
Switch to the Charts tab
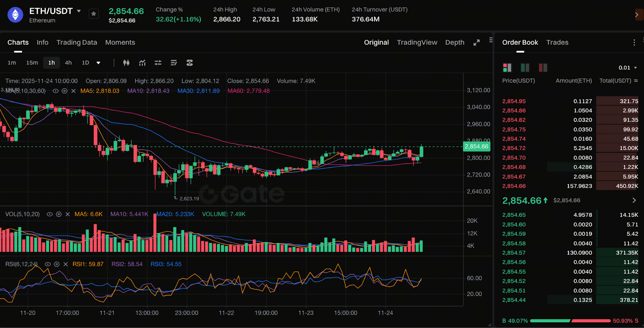[18, 43]
